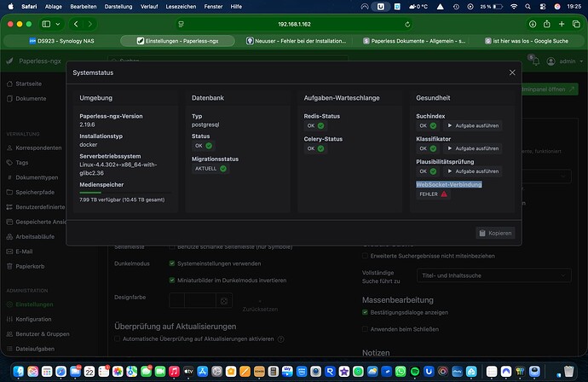Toggle Systemeinstellungen verwenden checkbox
This screenshot has height=382, width=588.
click(172, 263)
